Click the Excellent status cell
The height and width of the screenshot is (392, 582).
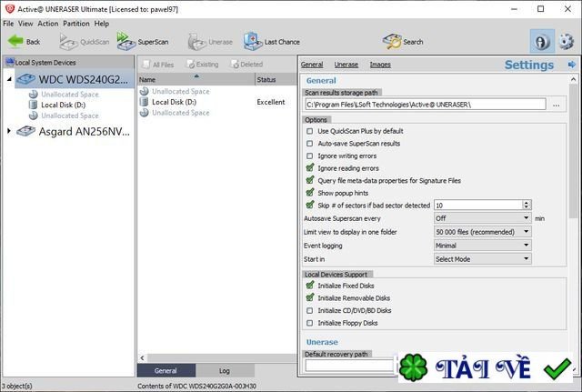[x=271, y=102]
